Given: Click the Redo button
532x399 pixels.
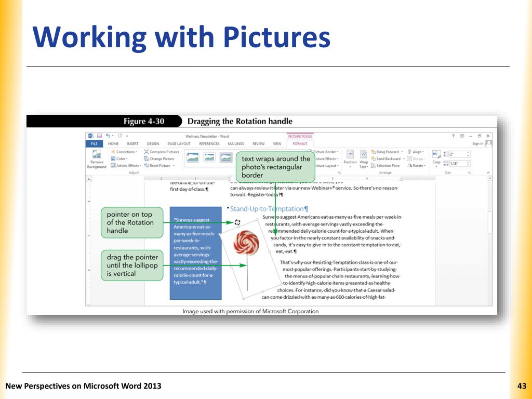Looking at the screenshot, I should (x=120, y=136).
